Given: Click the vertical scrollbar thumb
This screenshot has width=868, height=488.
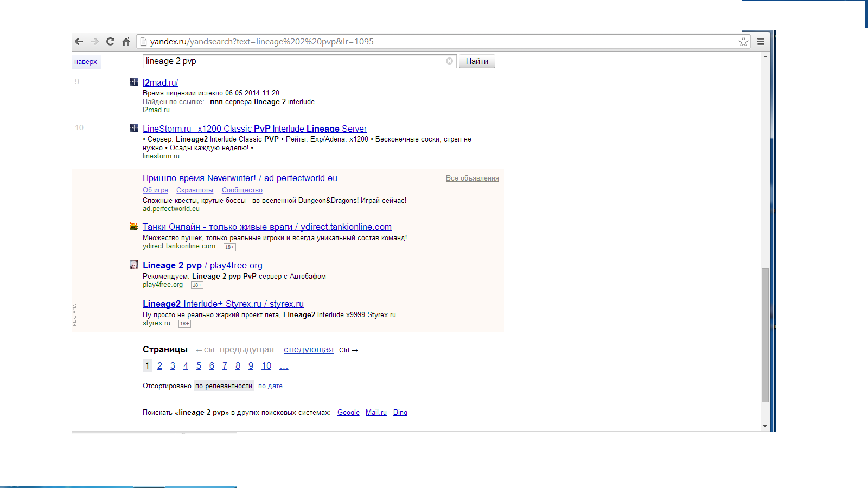Looking at the screenshot, I should pyautogui.click(x=765, y=335).
